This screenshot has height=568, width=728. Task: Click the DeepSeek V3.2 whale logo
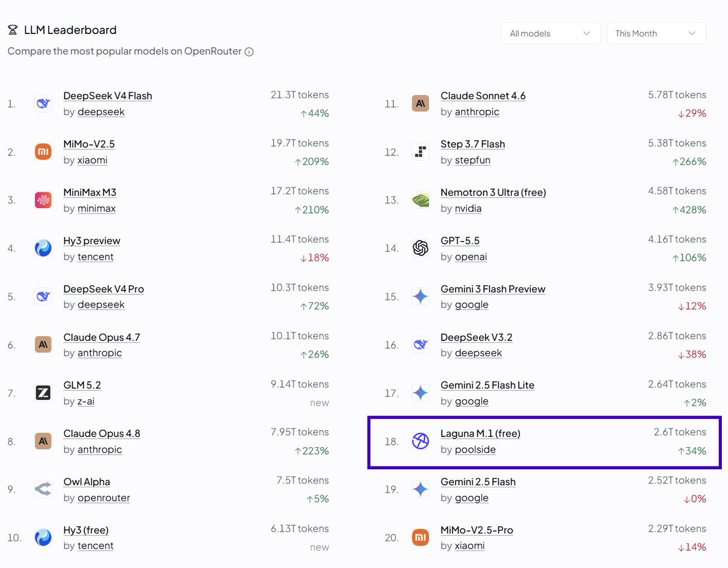click(x=420, y=345)
